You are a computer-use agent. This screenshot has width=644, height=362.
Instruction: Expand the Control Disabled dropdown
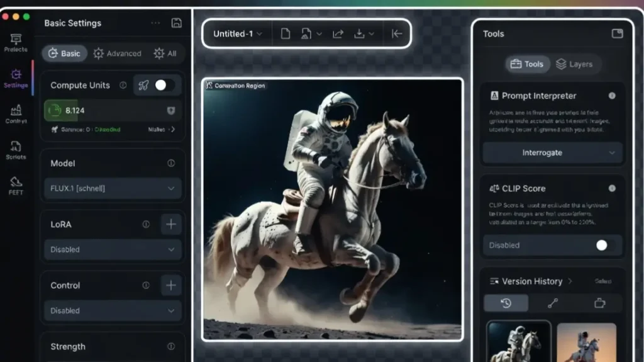pos(113,310)
